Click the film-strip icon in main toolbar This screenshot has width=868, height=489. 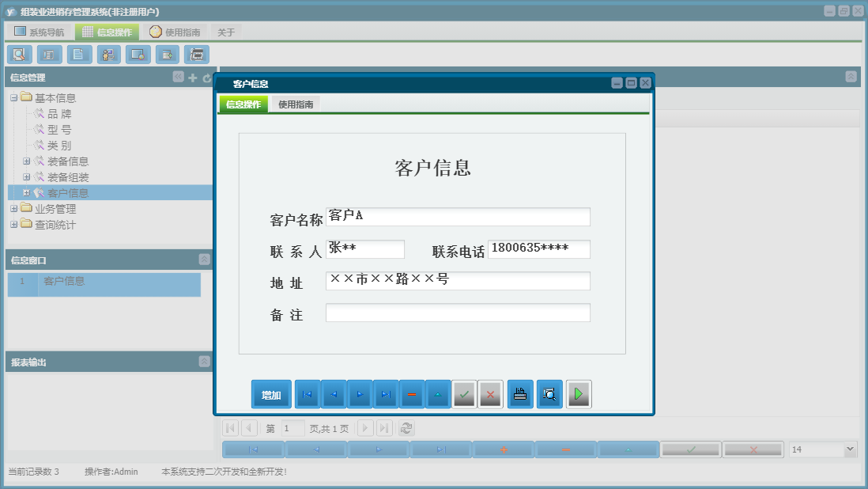pyautogui.click(x=197, y=55)
